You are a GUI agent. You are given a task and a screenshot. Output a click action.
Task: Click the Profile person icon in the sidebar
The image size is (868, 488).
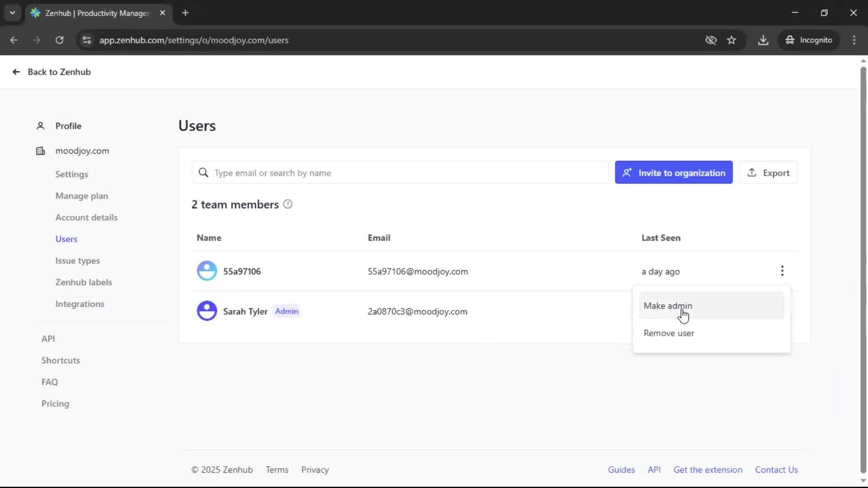40,126
